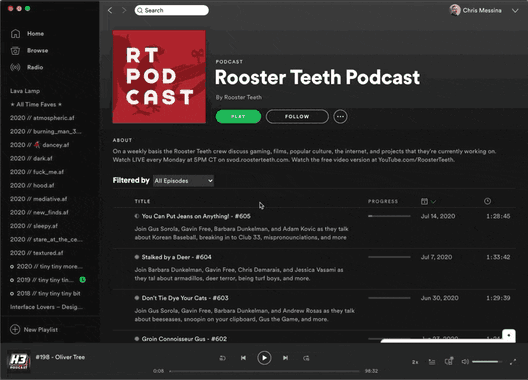Open playlist 2020 // mediative.af
This screenshot has width=528, height=380.
tap(38, 199)
